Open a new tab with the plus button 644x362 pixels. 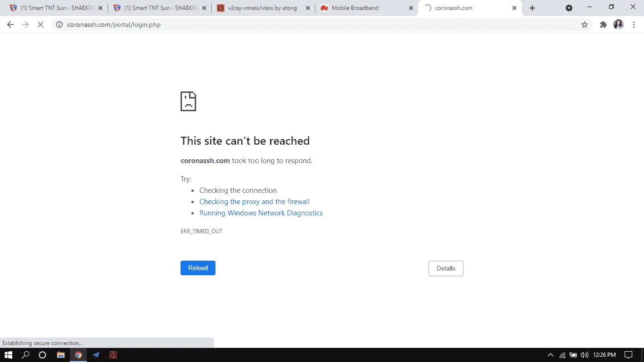point(532,8)
